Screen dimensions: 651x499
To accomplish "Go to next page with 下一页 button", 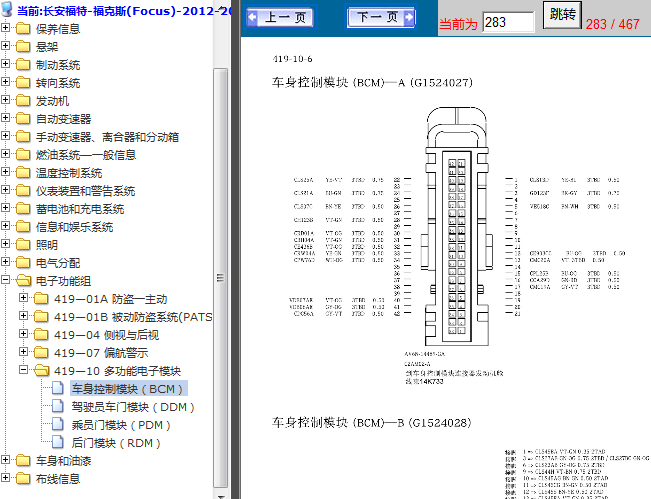I will [x=381, y=17].
